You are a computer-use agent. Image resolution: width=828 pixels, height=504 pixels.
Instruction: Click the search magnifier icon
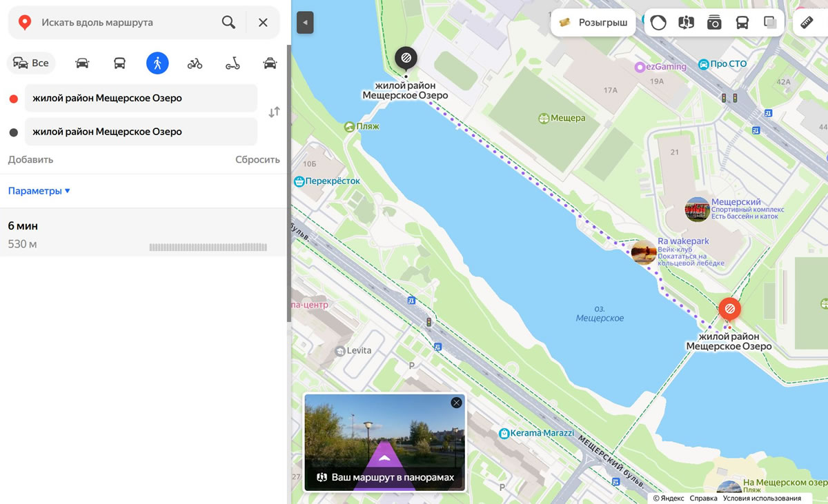point(228,22)
